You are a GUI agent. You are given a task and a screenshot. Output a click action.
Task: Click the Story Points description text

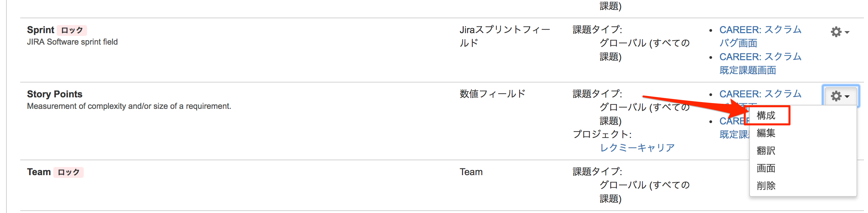tap(129, 106)
